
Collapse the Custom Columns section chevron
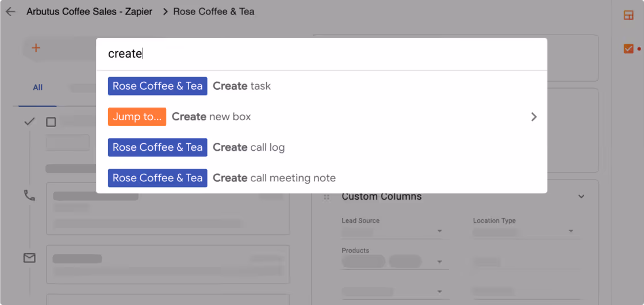click(581, 196)
